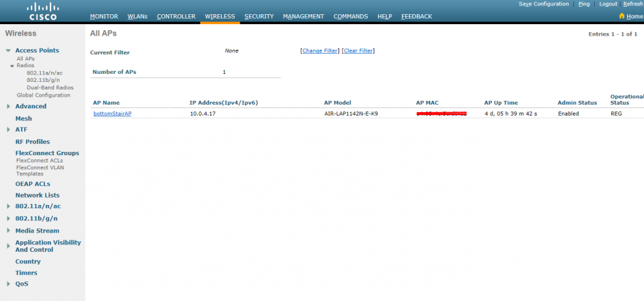This screenshot has height=301, width=644.
Task: Click the Clear Filter link
Action: pos(358,51)
